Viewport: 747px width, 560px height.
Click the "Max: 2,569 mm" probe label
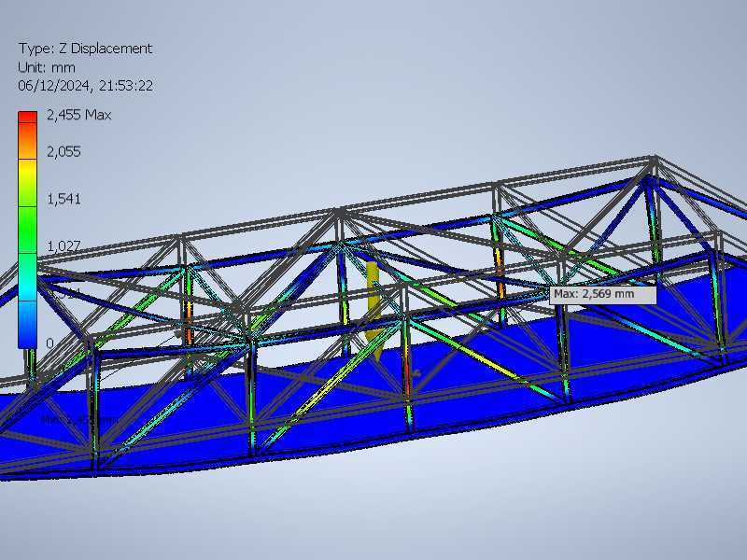602,295
